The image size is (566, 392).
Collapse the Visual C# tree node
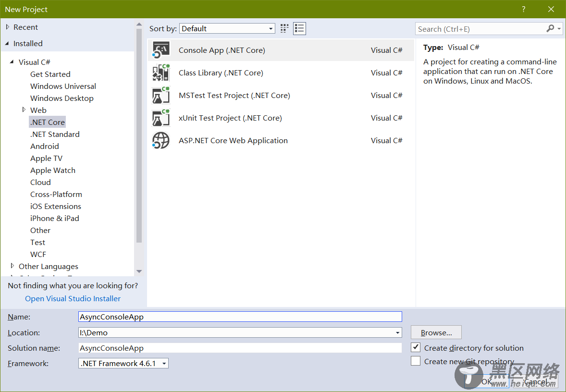pyautogui.click(x=12, y=62)
